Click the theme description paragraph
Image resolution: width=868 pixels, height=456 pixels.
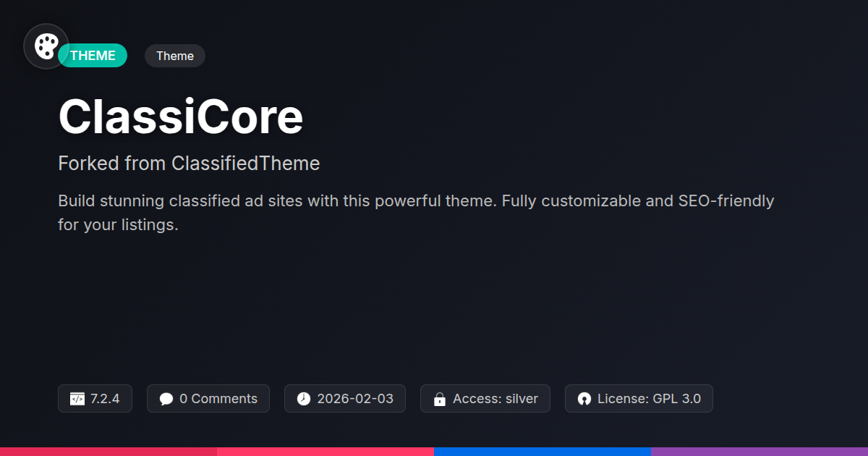[416, 213]
